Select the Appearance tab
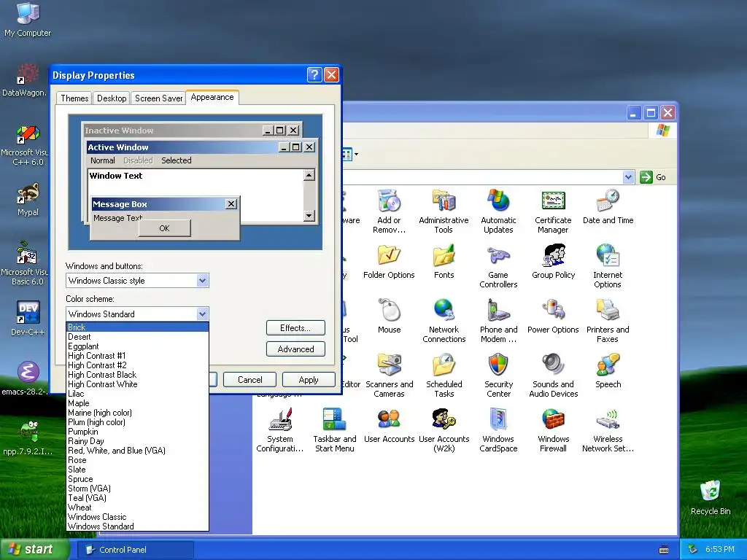 pyautogui.click(x=212, y=97)
